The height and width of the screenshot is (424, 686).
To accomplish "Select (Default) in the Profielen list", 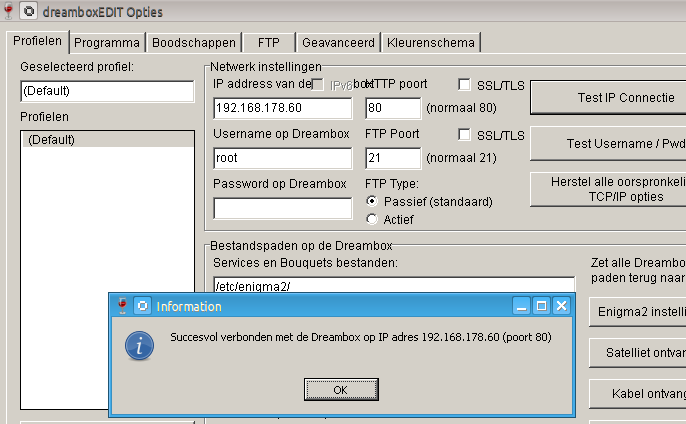I will click(x=108, y=140).
